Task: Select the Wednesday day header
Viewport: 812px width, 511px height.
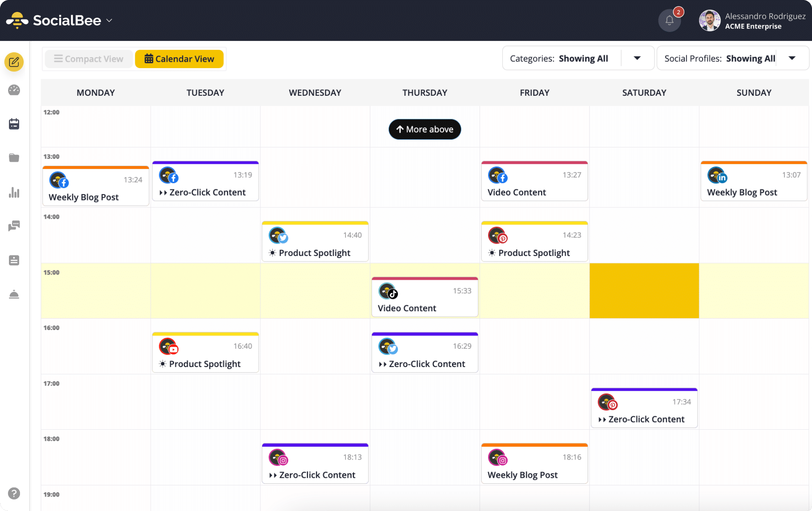Action: (x=315, y=92)
